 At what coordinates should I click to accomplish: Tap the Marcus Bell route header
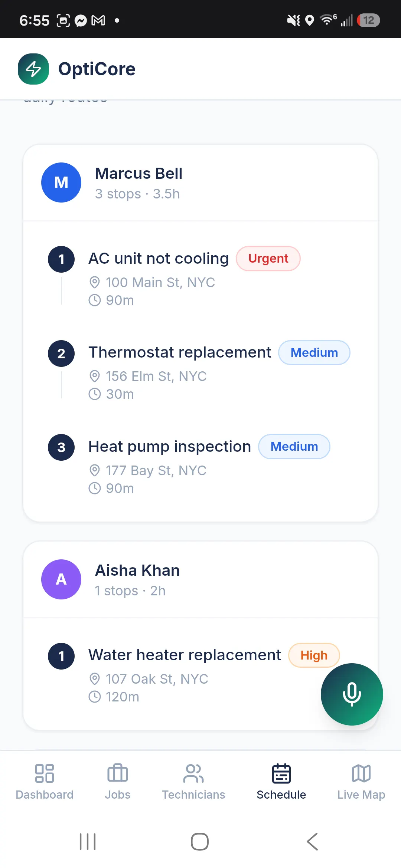[x=200, y=183]
